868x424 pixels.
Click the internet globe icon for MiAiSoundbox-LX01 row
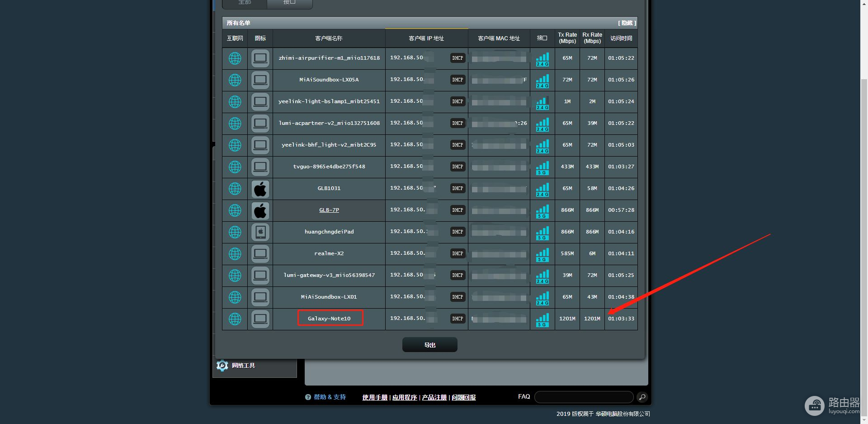coord(235,297)
